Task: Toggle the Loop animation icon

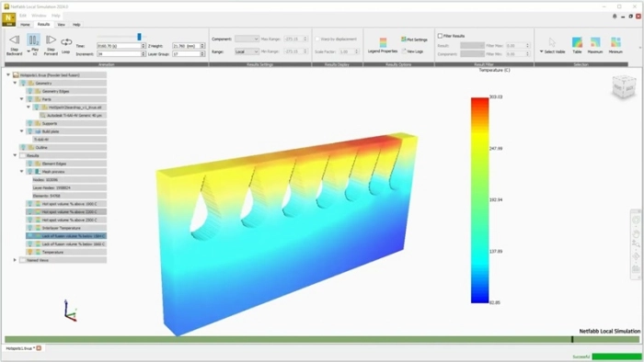Action: click(66, 42)
